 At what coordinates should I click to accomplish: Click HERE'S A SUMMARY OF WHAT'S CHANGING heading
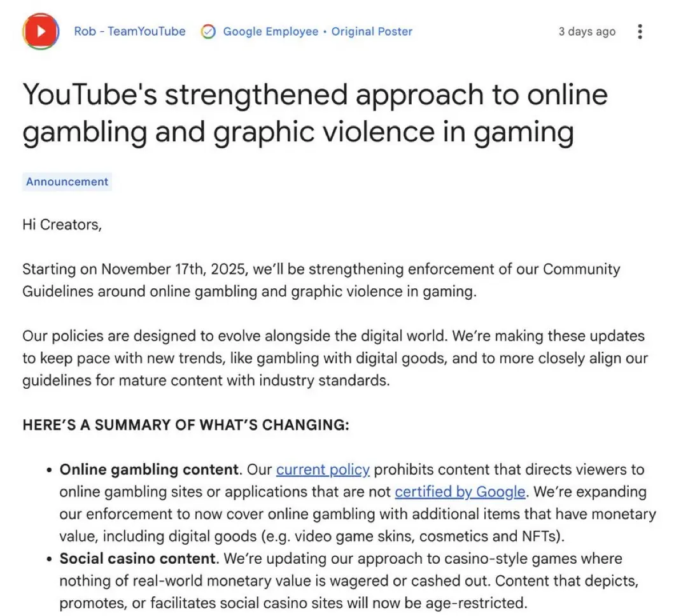click(x=186, y=424)
